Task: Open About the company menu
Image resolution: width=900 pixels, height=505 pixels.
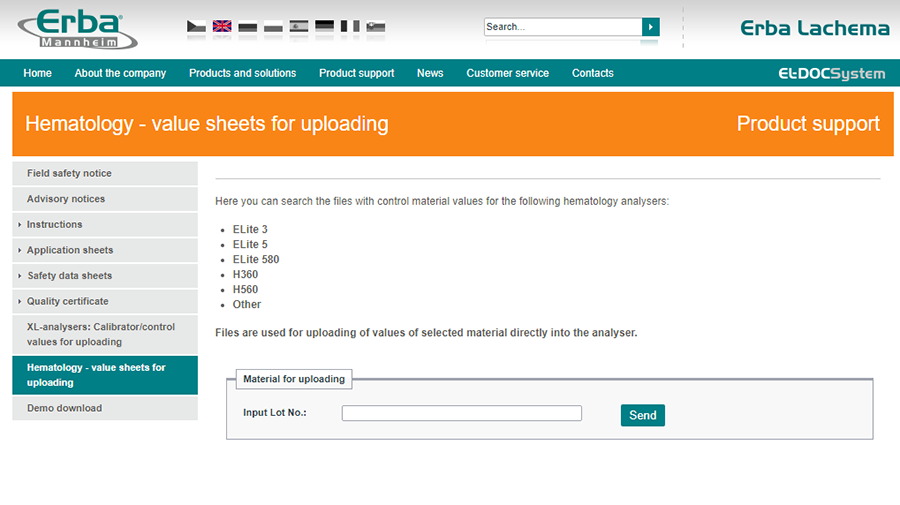Action: (120, 73)
